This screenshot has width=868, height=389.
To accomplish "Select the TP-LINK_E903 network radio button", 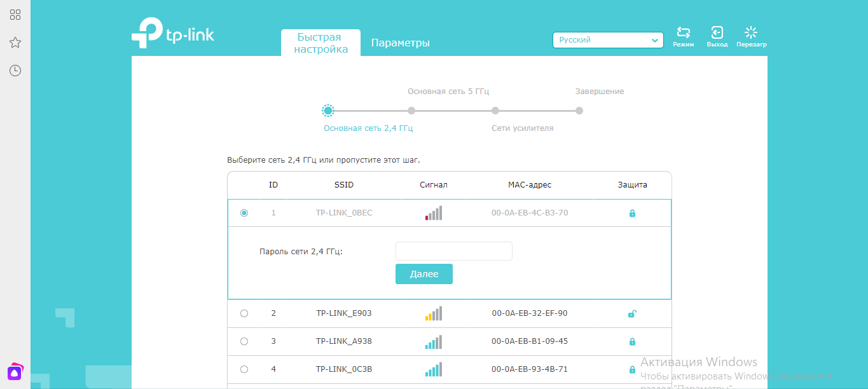I will tap(244, 313).
